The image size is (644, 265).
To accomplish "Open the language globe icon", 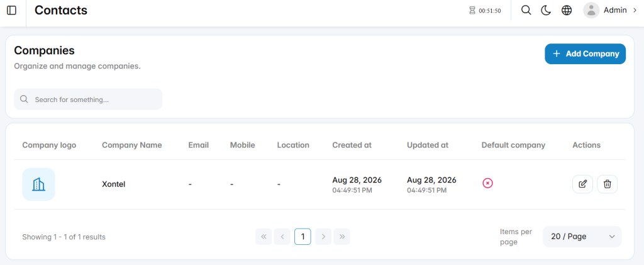I will (x=567, y=10).
